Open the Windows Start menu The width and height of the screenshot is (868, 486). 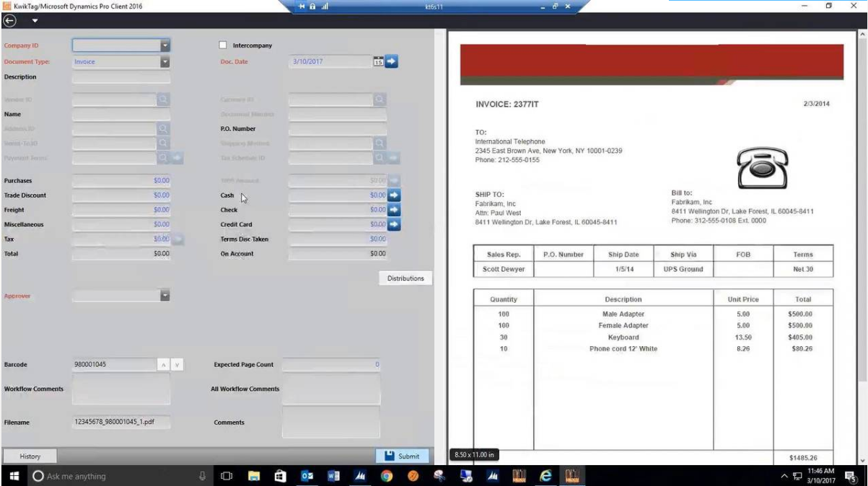[x=14, y=476]
